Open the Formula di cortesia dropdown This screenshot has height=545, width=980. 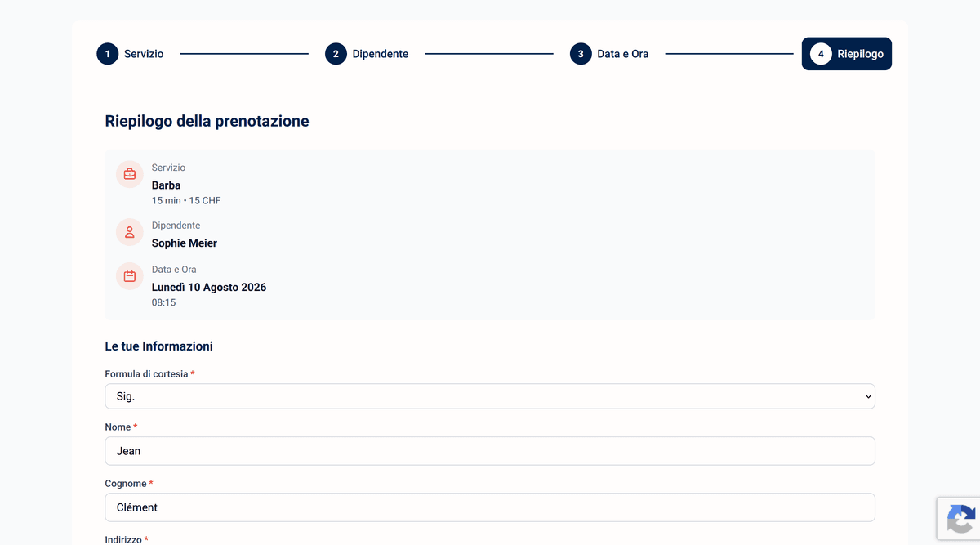490,396
